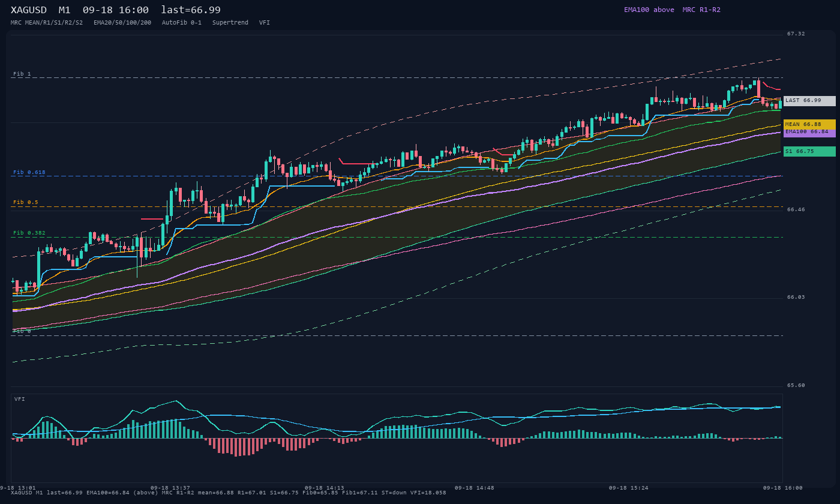Select the S1 66.75 price label
The image size is (840, 504).
[809, 151]
